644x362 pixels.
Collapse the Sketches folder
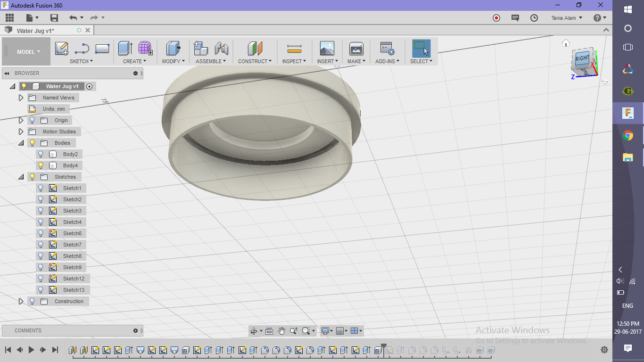[x=21, y=177]
